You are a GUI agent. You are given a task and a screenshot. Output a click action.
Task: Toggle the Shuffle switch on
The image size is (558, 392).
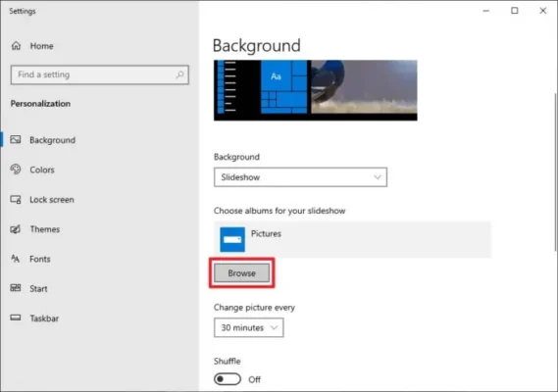tap(228, 379)
